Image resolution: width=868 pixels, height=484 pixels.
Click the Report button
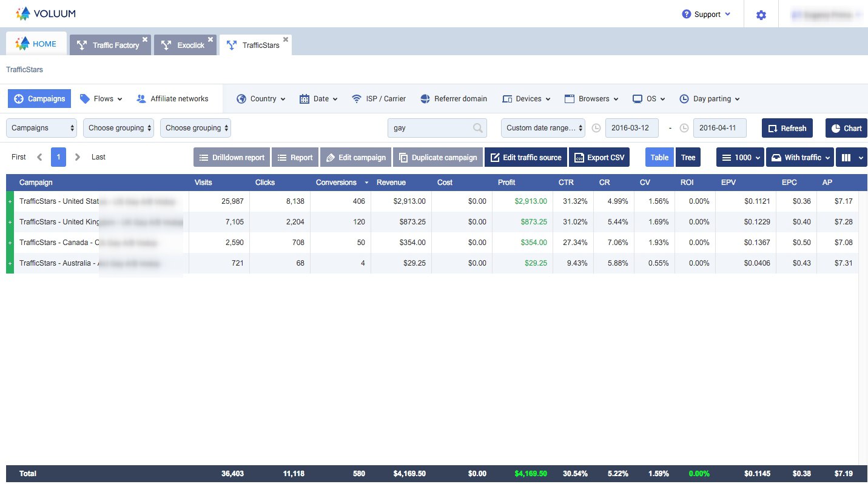tap(295, 157)
